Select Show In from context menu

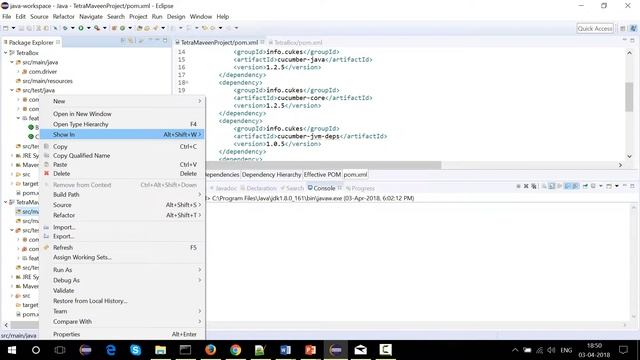coord(122,134)
